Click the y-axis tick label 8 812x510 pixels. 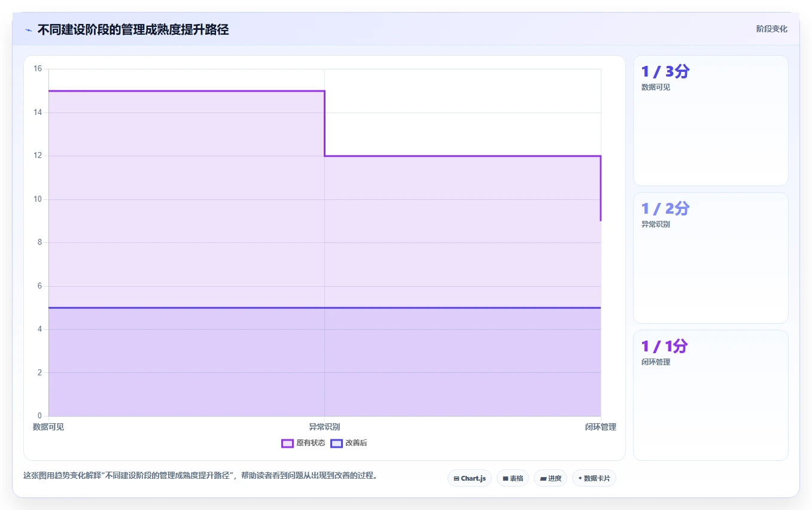click(39, 242)
